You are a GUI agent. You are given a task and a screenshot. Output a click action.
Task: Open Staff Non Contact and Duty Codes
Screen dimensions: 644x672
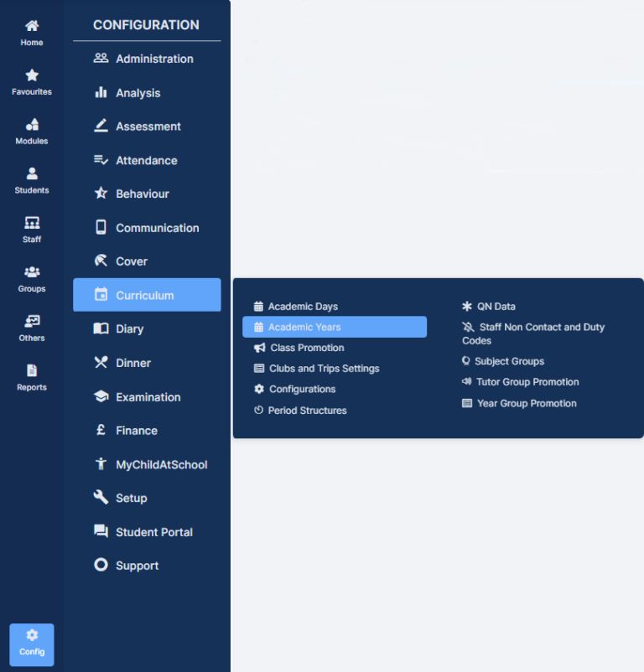534,333
